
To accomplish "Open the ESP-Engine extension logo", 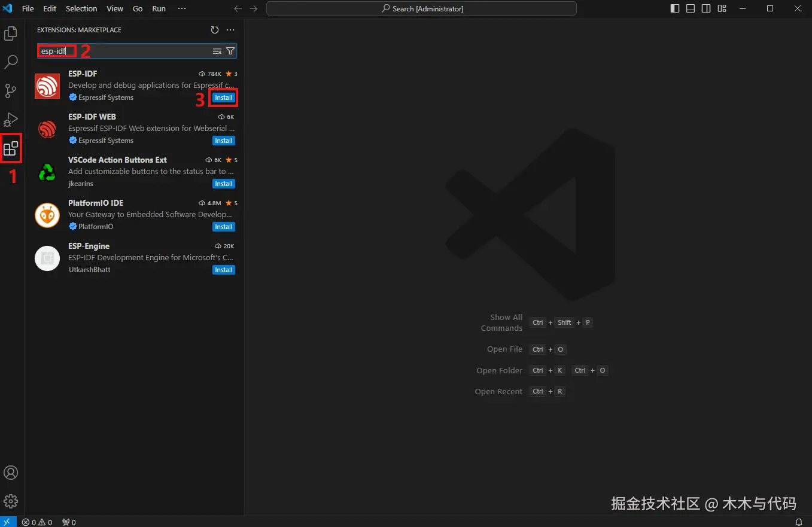I will click(47, 258).
